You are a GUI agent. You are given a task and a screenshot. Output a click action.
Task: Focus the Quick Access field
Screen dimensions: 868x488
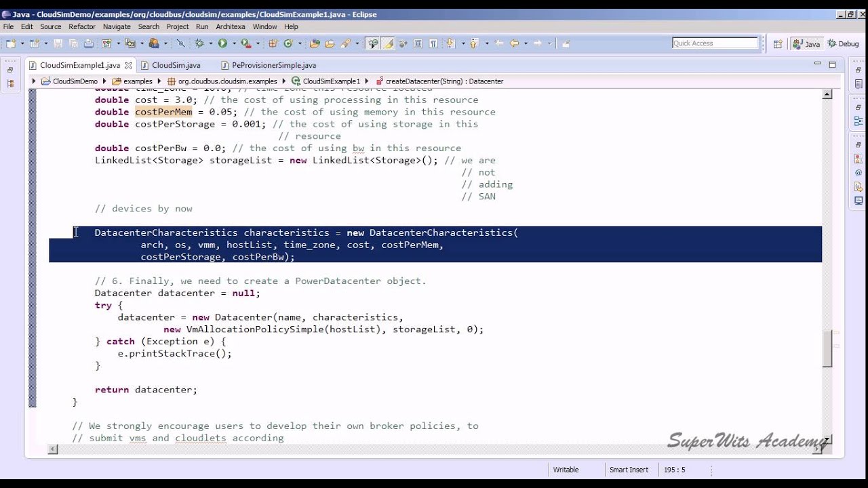[715, 43]
